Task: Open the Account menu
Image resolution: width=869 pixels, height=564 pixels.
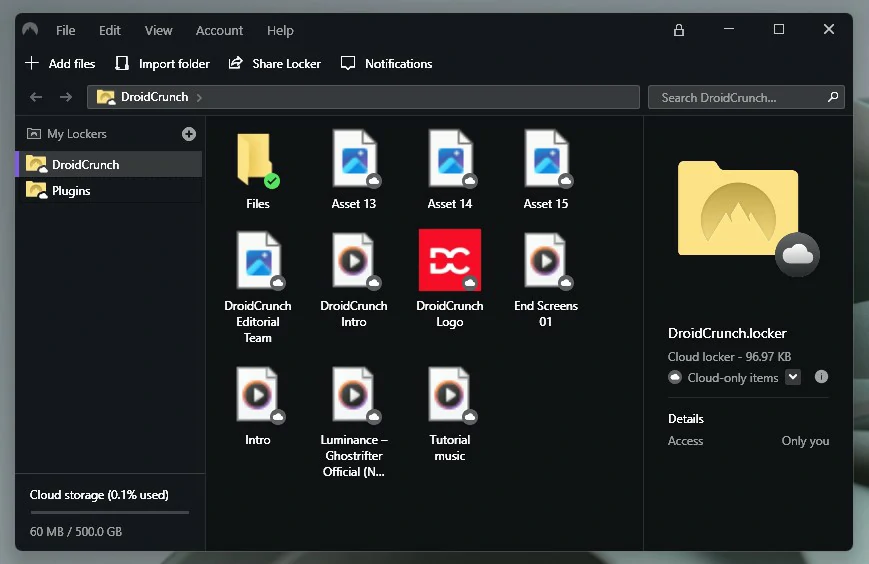Action: [219, 30]
